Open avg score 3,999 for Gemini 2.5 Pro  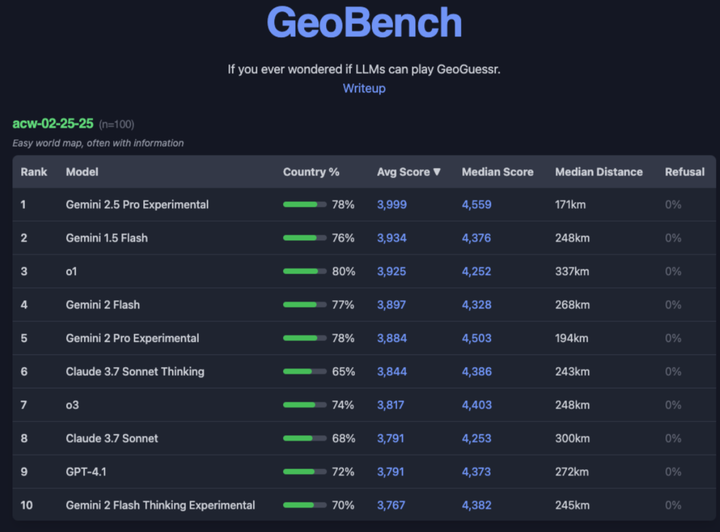(x=392, y=205)
